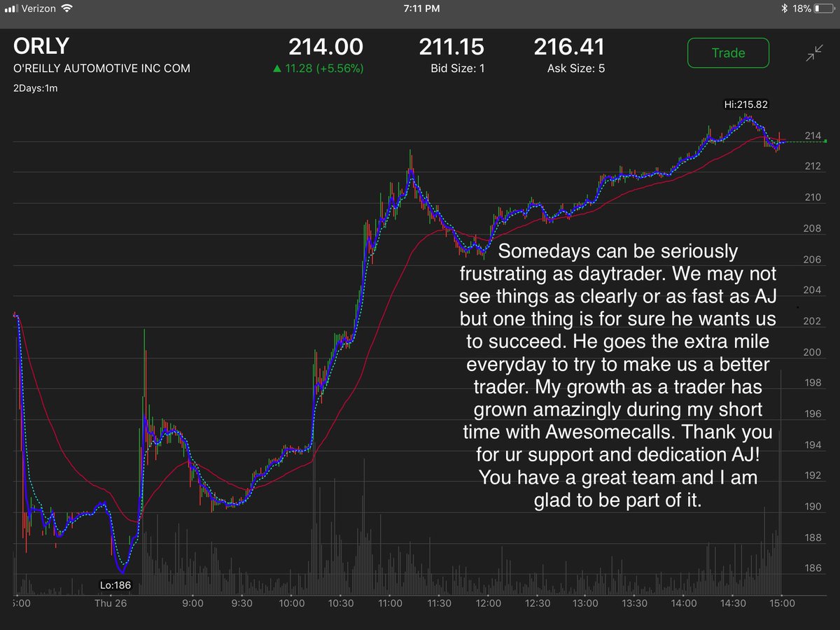The width and height of the screenshot is (840, 630).
Task: Tap the green Trade button
Action: pos(728,53)
